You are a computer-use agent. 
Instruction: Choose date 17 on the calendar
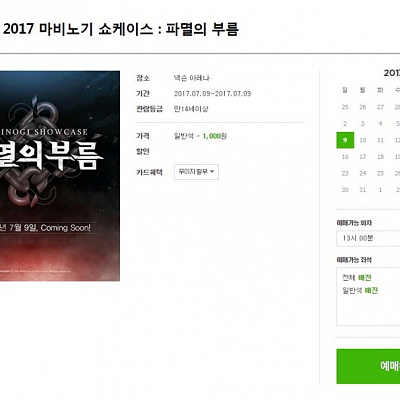[x=363, y=157]
